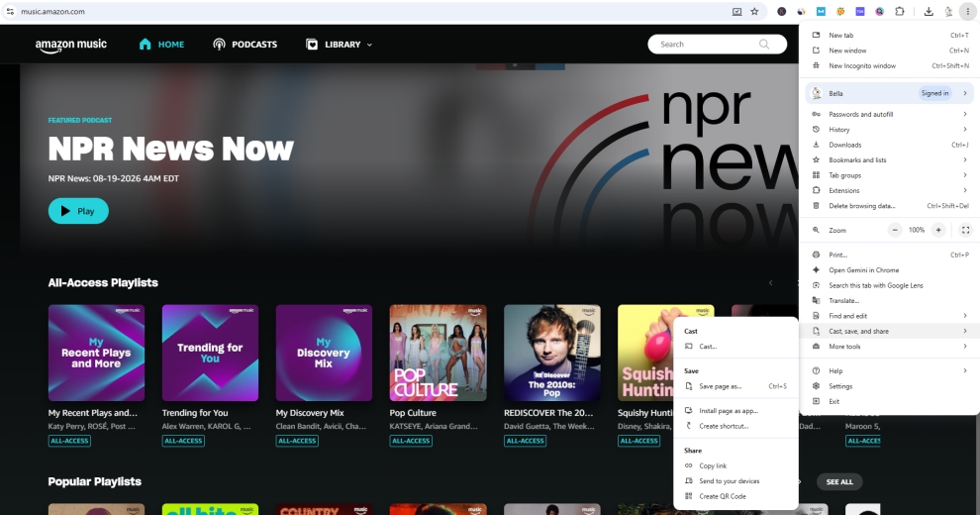The height and width of the screenshot is (515, 980).
Task: Click previous arrow in All-Access Playlists
Action: point(770,283)
